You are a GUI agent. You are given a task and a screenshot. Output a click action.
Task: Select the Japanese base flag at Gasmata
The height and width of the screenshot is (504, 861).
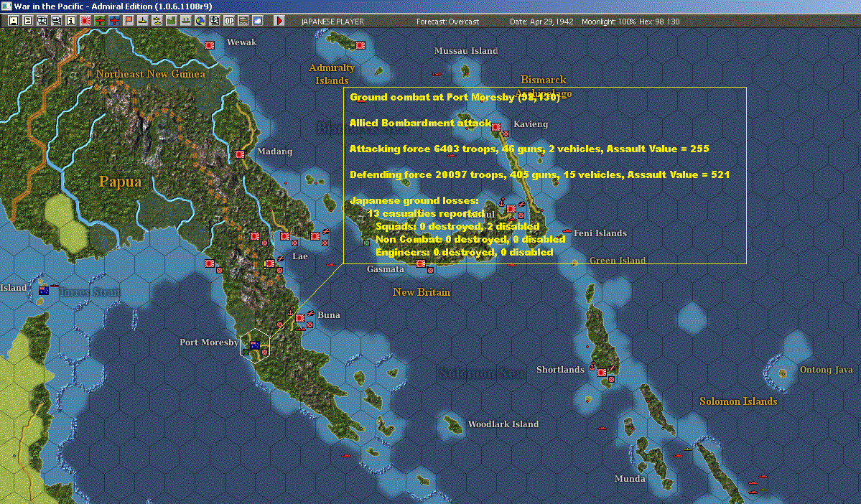[421, 263]
